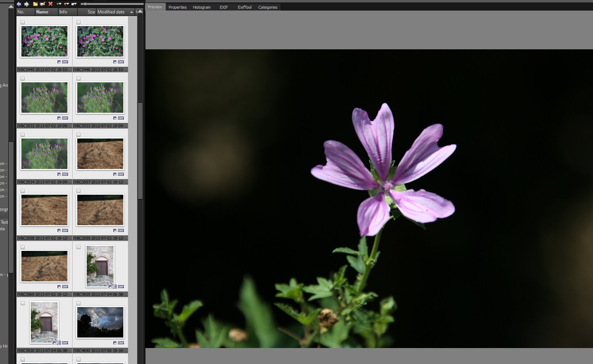Viewport: 593px width, 364px height.
Task: Check the box for EV8C3445 thumbnail
Action: click(23, 22)
